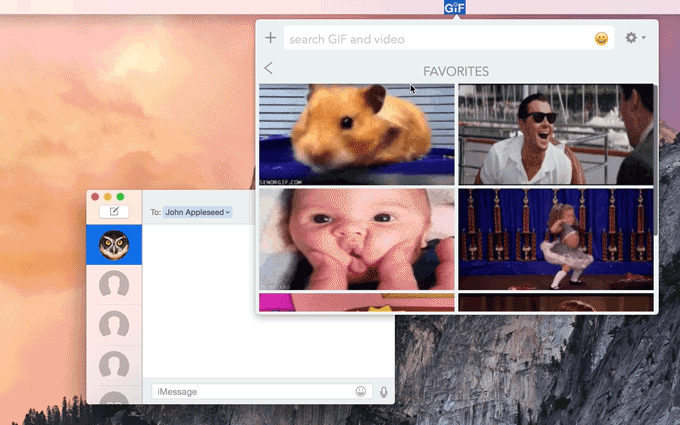
Task: Open the gear settings dropdown menu
Action: (x=634, y=38)
